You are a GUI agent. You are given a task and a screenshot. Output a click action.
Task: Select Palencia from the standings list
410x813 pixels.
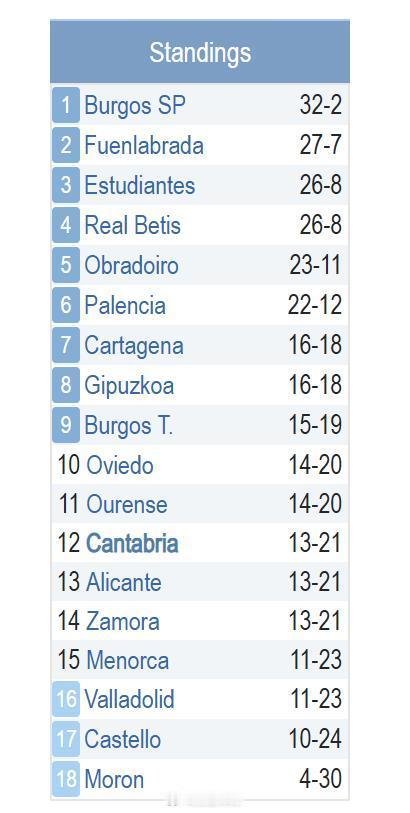[x=125, y=305]
